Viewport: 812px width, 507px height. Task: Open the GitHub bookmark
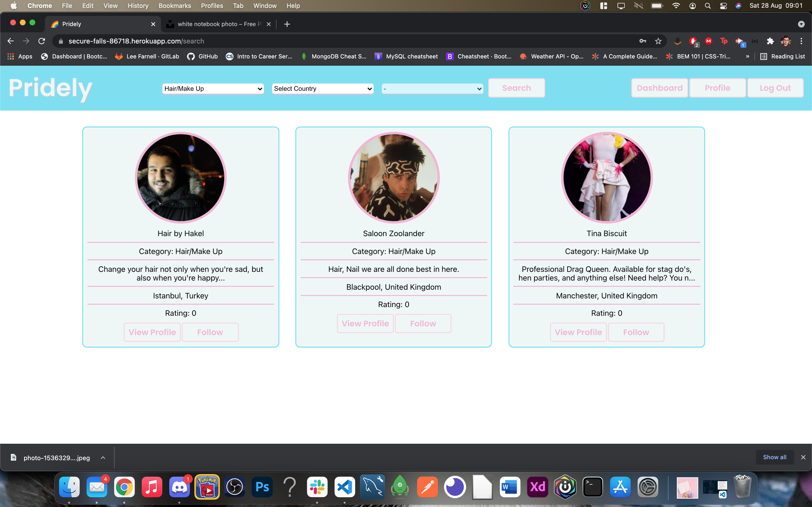tap(203, 56)
